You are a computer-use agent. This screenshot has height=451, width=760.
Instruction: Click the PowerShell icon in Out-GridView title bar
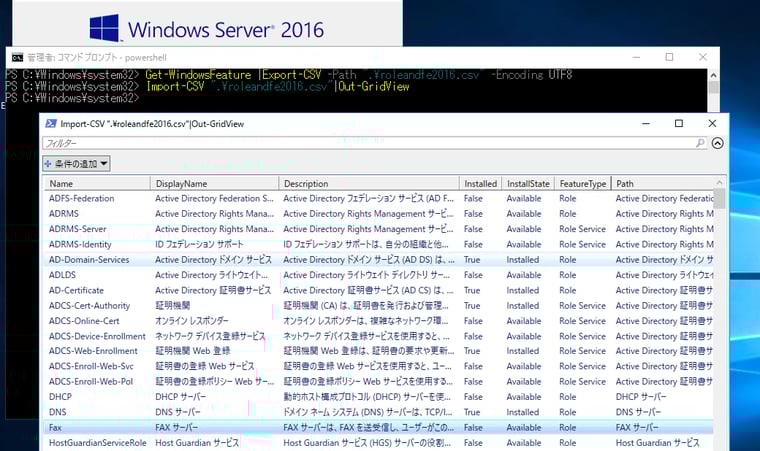51,124
